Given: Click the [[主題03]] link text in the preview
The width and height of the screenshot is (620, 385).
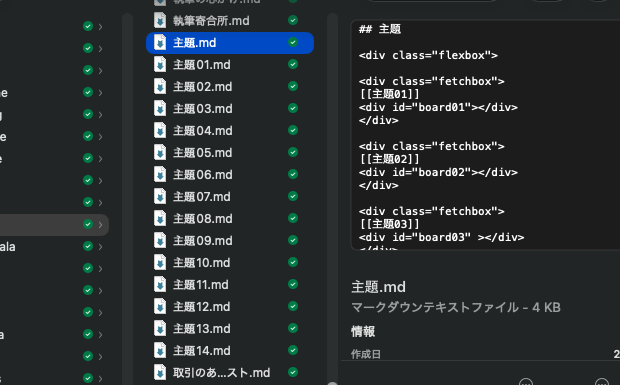Looking at the screenshot, I should [389, 224].
